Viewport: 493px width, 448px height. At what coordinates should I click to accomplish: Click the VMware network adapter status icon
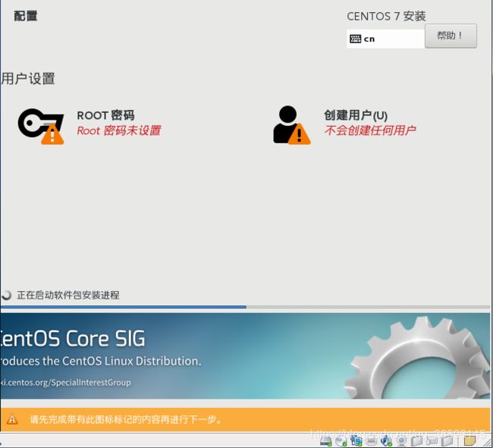point(356,440)
